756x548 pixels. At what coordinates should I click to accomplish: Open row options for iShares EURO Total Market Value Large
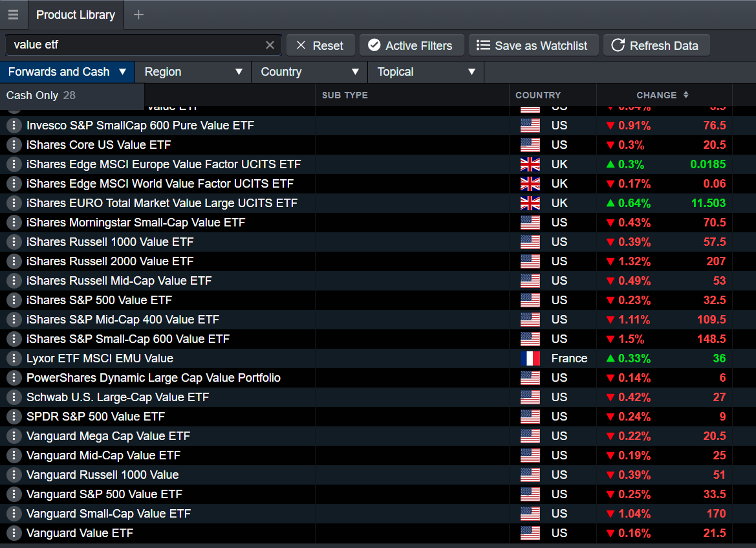pyautogui.click(x=14, y=203)
